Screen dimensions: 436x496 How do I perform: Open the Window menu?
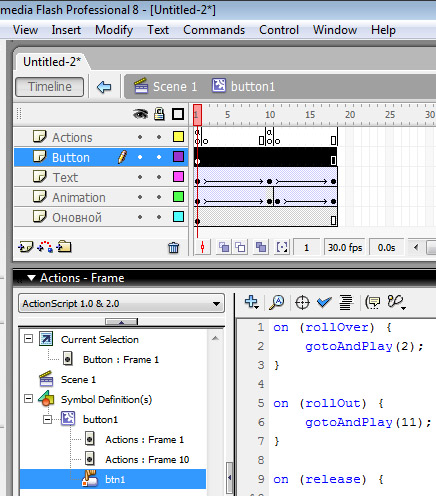tap(335, 30)
